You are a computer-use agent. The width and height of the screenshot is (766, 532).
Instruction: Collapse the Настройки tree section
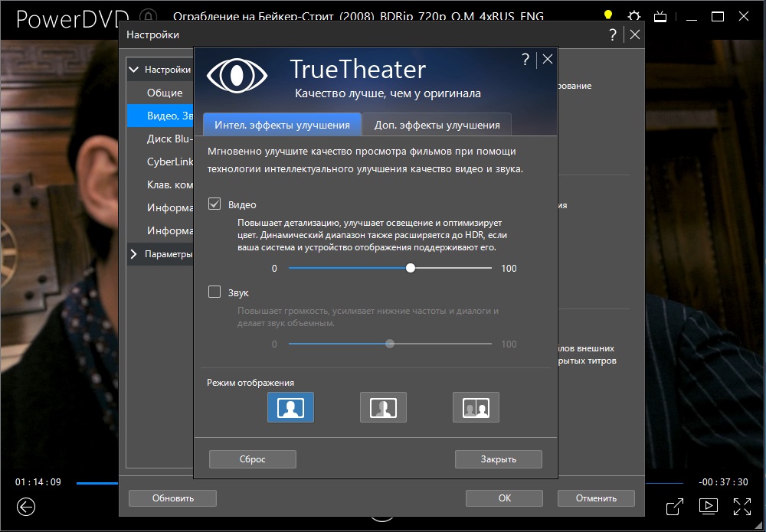point(135,70)
